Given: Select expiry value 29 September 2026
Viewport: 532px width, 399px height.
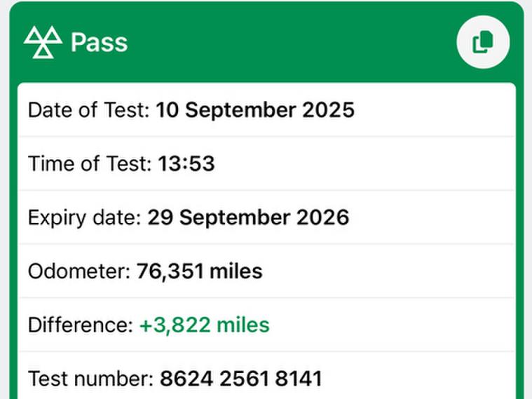Looking at the screenshot, I should click(x=247, y=217).
